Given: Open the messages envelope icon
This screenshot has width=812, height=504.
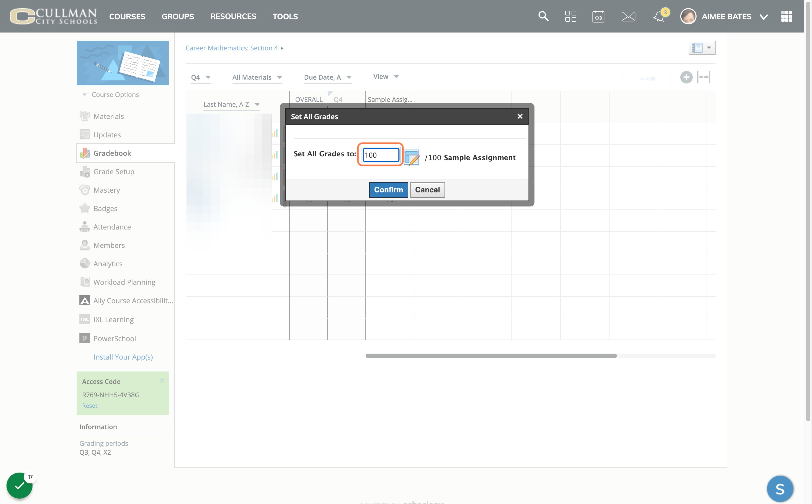Looking at the screenshot, I should 628,16.
